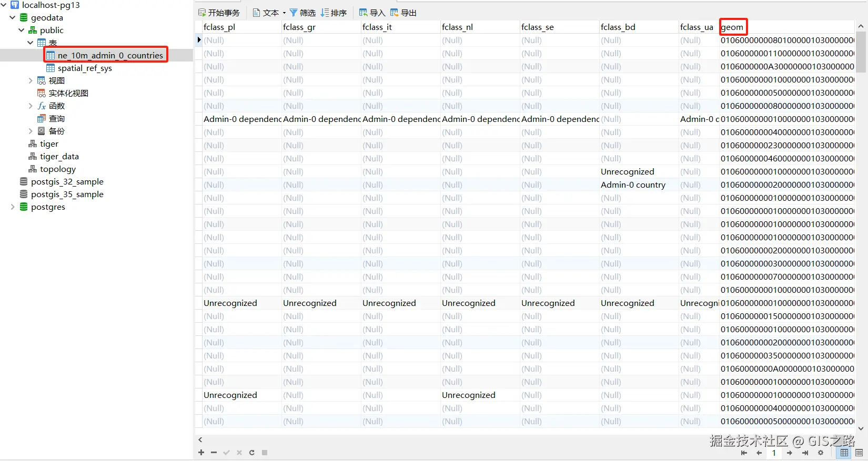Viewport: 868px width, 461px height.
Task: Select the tiger_data schema
Action: tap(59, 156)
